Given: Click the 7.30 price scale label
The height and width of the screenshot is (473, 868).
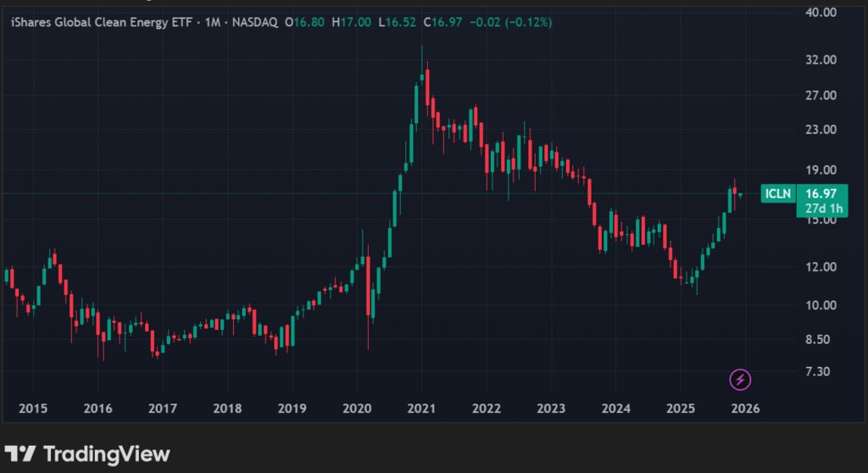Looking at the screenshot, I should (x=818, y=371).
